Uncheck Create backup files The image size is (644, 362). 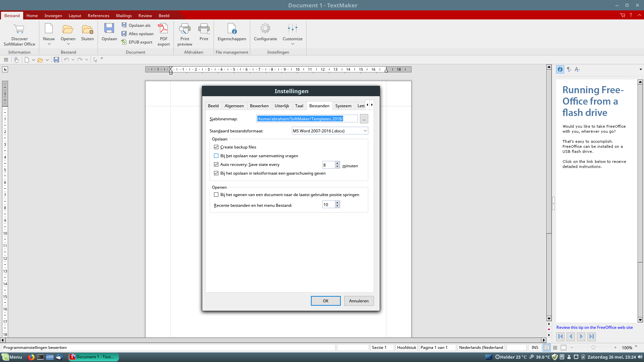pyautogui.click(x=216, y=147)
